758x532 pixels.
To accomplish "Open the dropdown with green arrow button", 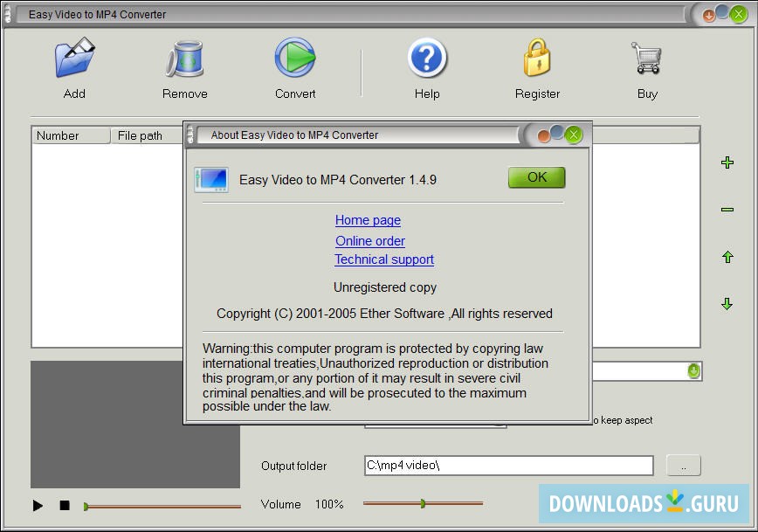I will pos(693,371).
